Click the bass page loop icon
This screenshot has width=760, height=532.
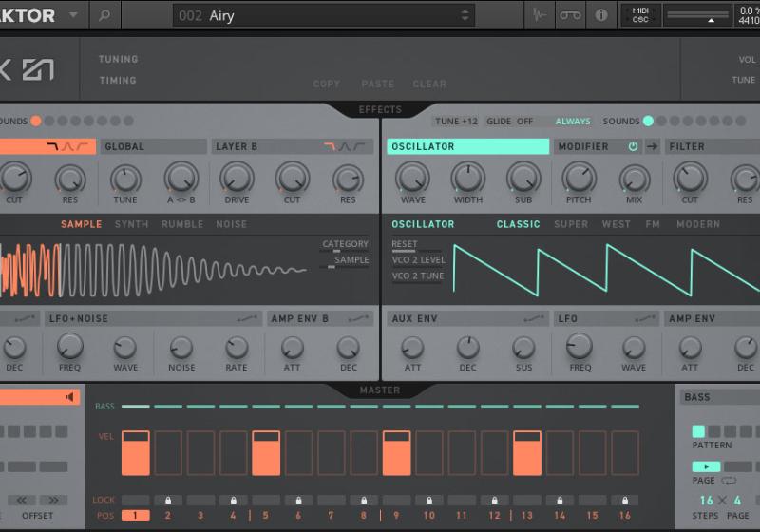[x=729, y=480]
